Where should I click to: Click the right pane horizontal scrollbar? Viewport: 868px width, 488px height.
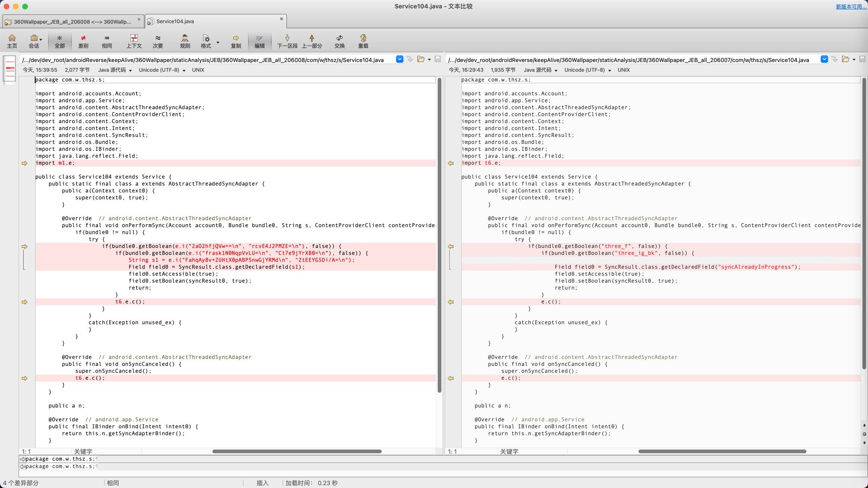click(x=722, y=451)
